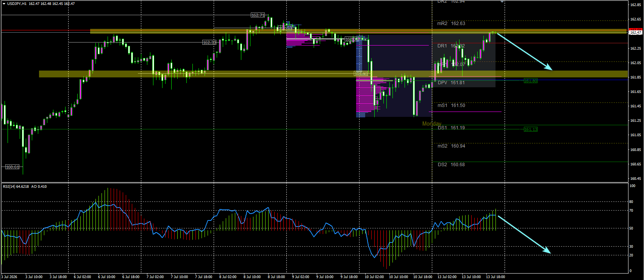Click the Monday session label
The height and width of the screenshot is (280, 644).
(x=432, y=124)
